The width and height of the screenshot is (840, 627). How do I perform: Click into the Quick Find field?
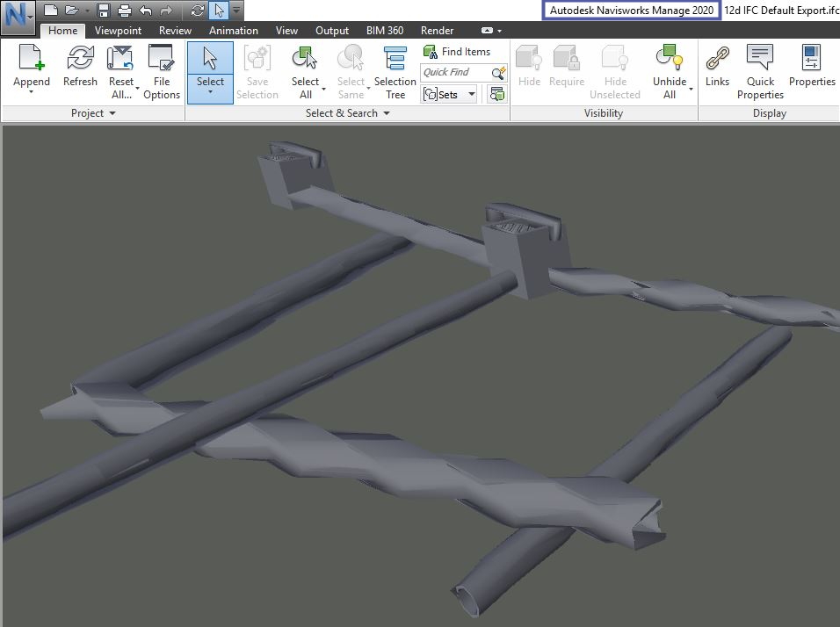(x=455, y=73)
